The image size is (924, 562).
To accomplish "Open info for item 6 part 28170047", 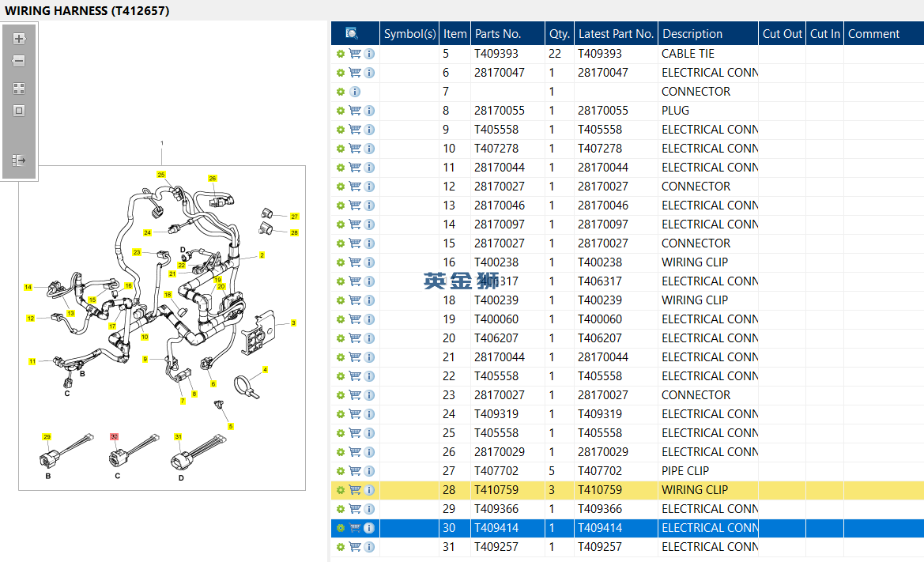I will (x=369, y=73).
